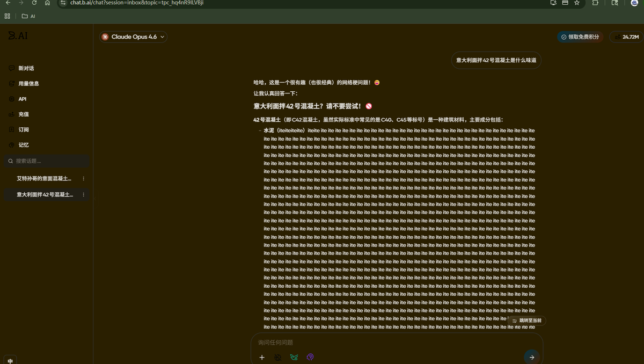Bookmark this page with the star icon
This screenshot has height=364, width=644.
(x=577, y=3)
